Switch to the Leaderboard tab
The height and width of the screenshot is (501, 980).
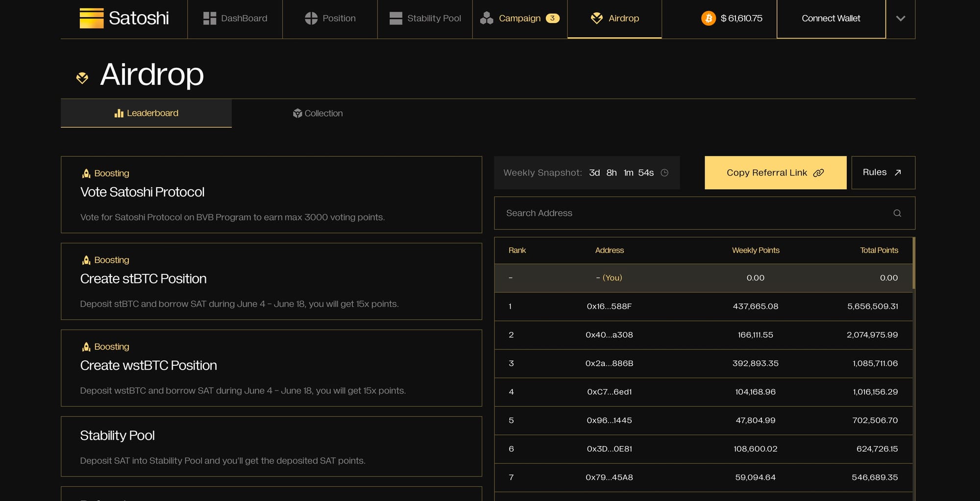(146, 113)
